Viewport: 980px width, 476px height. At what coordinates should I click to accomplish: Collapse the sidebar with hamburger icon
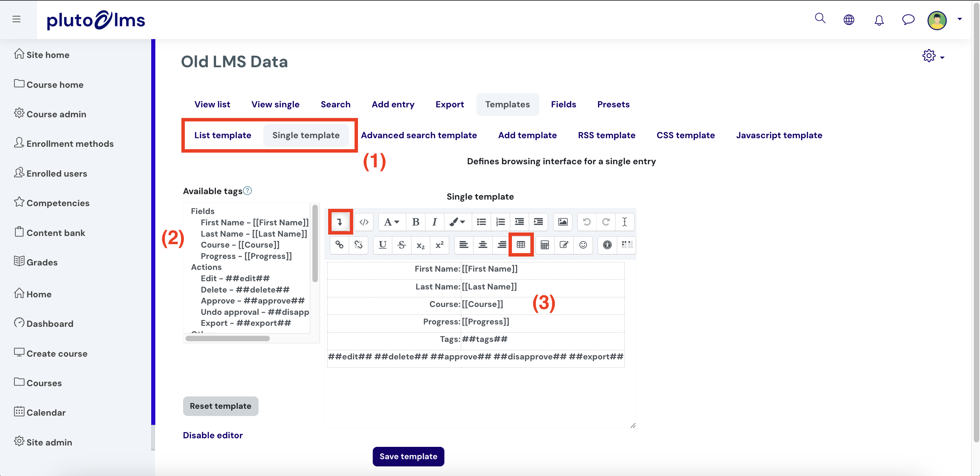(16, 19)
